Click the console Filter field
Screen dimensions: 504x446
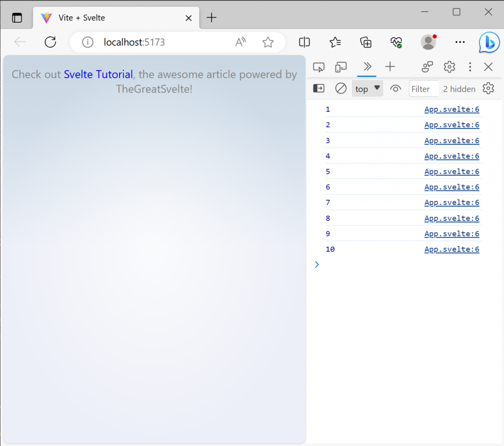tap(424, 89)
